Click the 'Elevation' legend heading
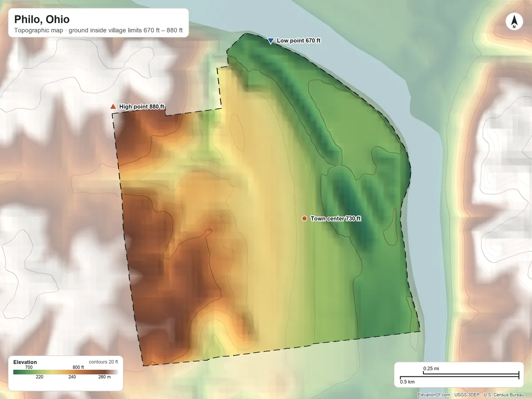 coord(25,362)
